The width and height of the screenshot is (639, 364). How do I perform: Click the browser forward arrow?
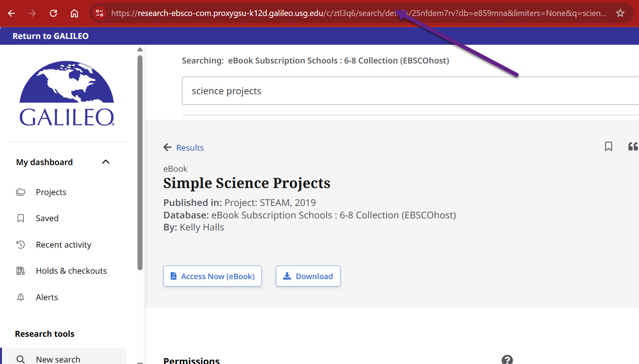pos(32,13)
